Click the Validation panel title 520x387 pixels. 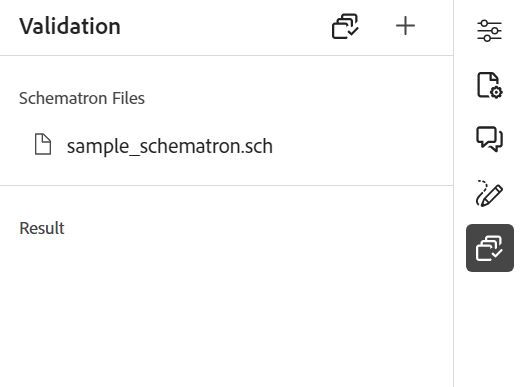(x=70, y=26)
